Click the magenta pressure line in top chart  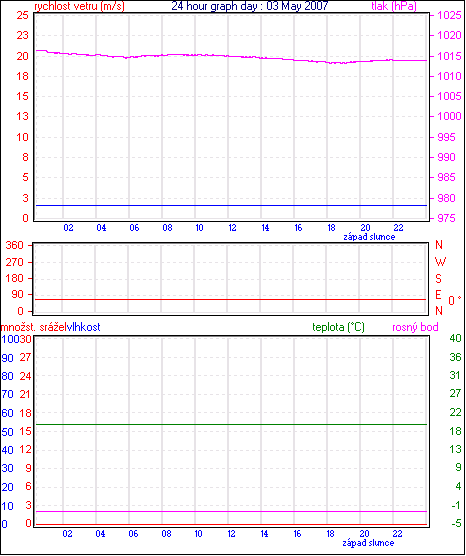[x=231, y=56]
